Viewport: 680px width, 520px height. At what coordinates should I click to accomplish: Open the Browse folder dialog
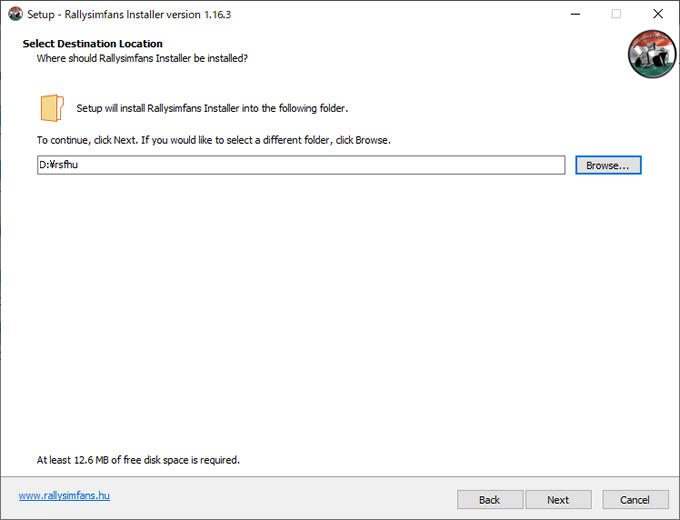(x=608, y=165)
